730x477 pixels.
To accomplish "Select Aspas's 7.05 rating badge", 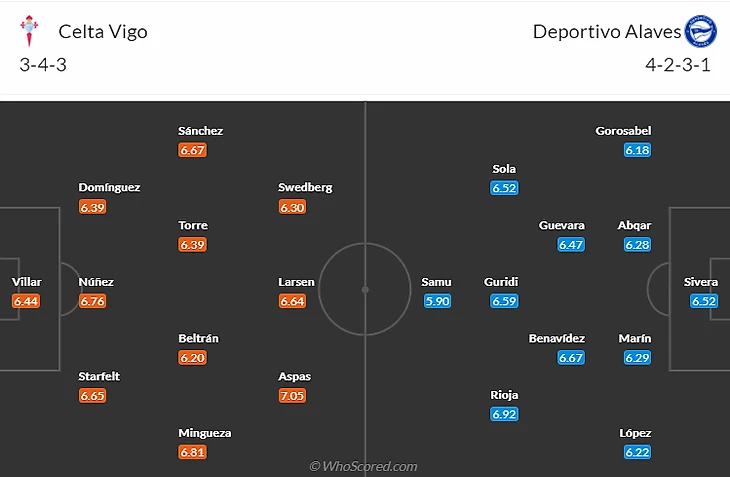I will pyautogui.click(x=293, y=395).
